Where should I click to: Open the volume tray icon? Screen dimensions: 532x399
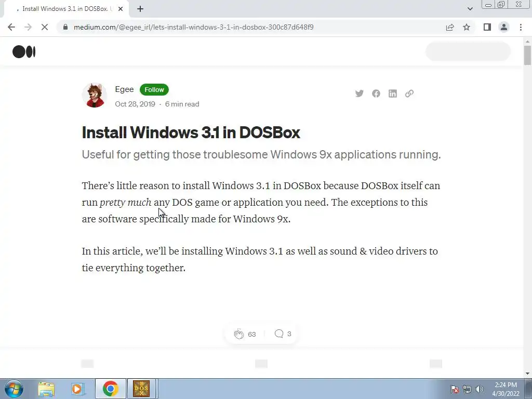[x=480, y=389]
